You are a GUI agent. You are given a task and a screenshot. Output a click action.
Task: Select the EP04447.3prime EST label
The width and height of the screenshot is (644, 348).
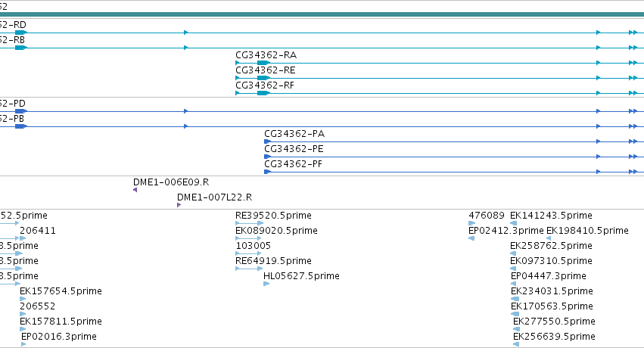pos(549,276)
